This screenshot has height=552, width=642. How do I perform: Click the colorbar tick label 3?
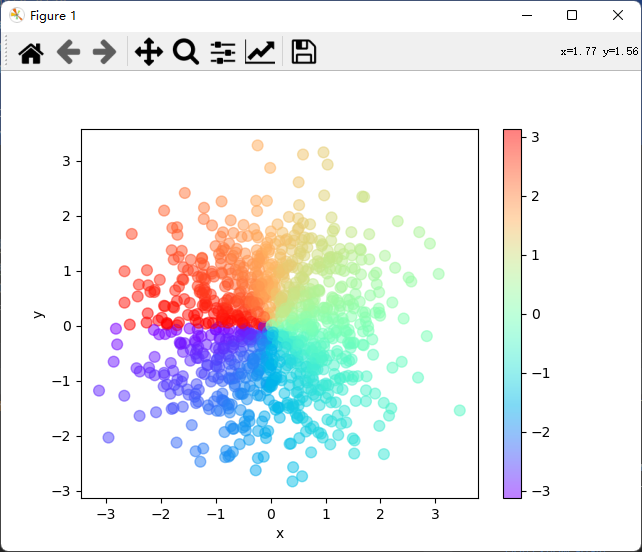[x=535, y=137]
